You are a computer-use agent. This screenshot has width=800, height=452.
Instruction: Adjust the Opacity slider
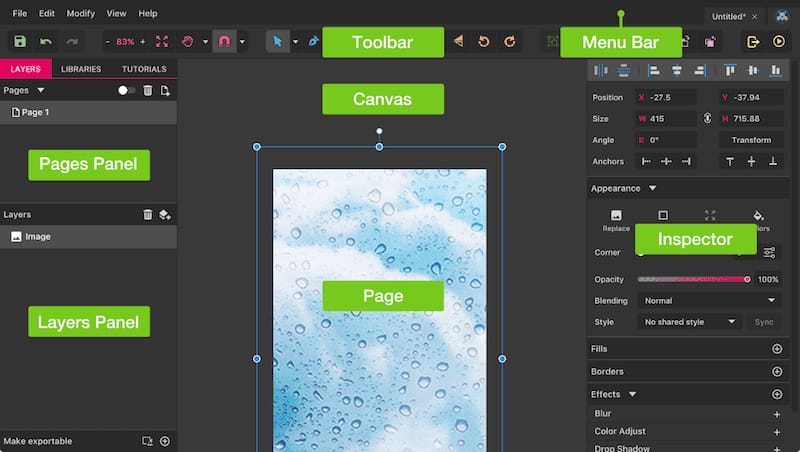click(x=694, y=279)
